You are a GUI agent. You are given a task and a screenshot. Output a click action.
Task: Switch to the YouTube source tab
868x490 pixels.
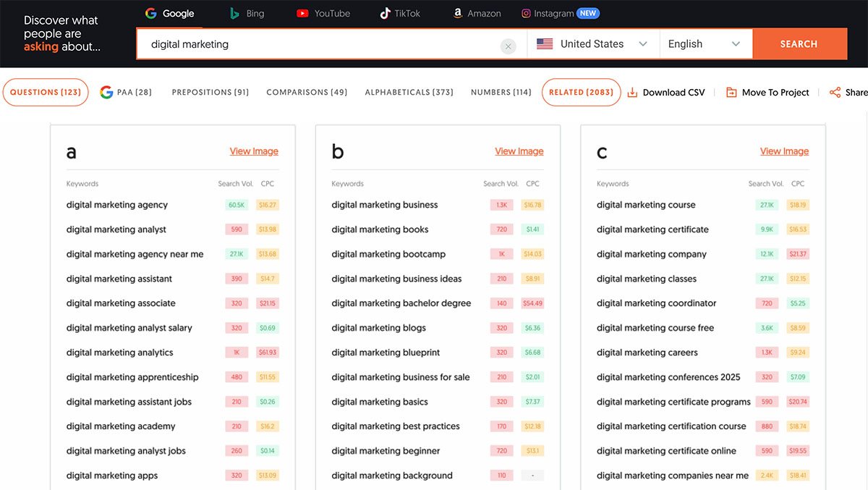[x=323, y=14]
